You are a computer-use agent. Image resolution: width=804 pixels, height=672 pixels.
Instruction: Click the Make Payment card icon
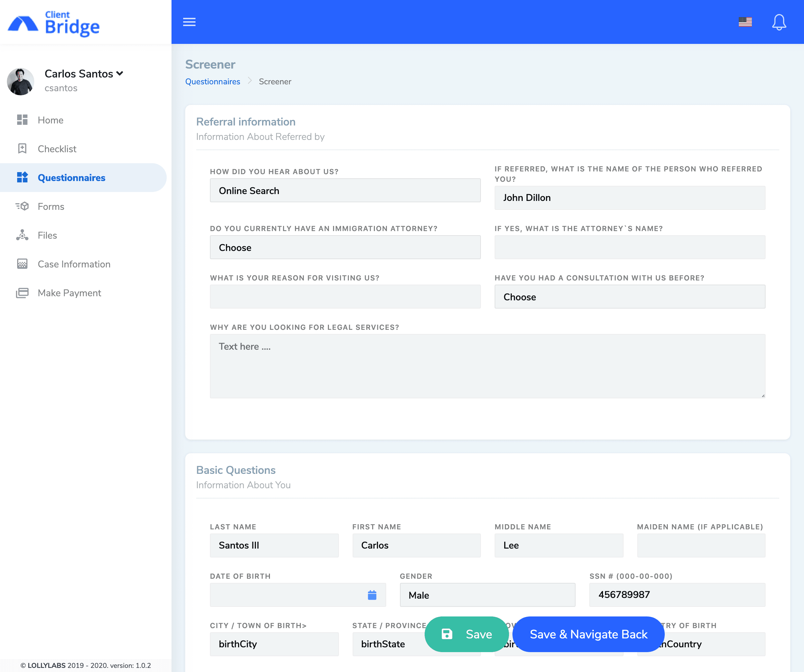click(22, 293)
